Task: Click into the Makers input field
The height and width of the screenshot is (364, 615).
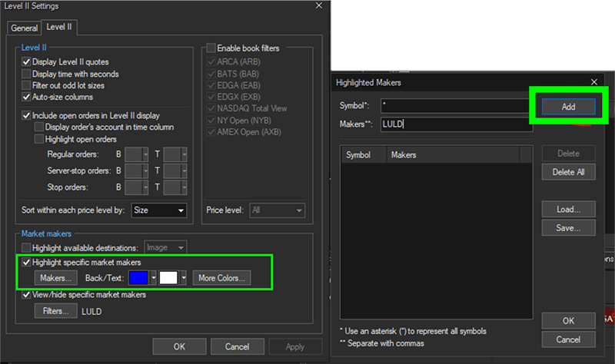Action: click(x=455, y=124)
